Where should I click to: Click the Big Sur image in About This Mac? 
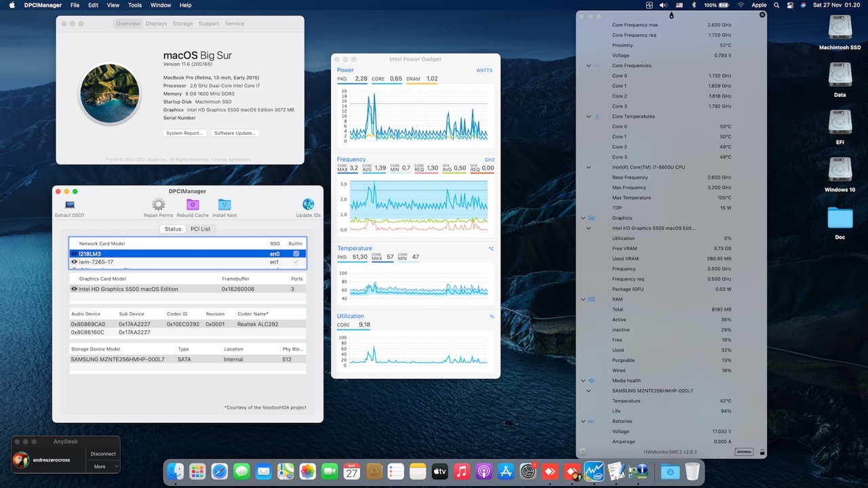pos(110,94)
